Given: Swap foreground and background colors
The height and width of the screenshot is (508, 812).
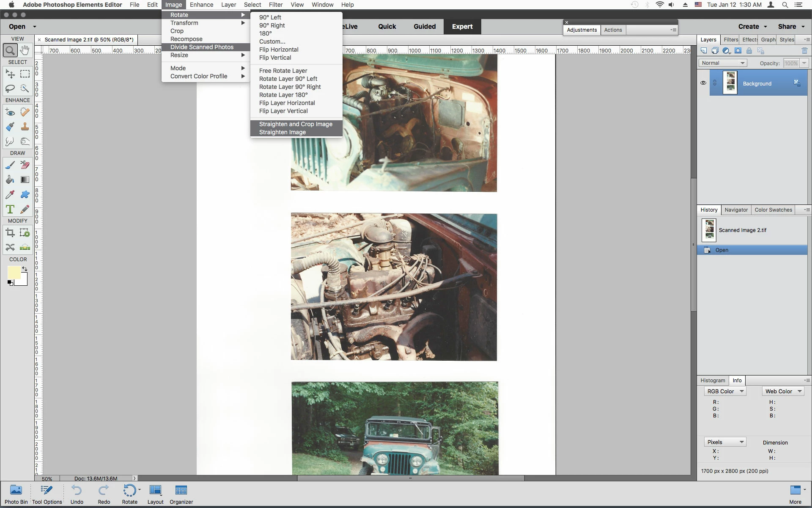Looking at the screenshot, I should click(25, 268).
